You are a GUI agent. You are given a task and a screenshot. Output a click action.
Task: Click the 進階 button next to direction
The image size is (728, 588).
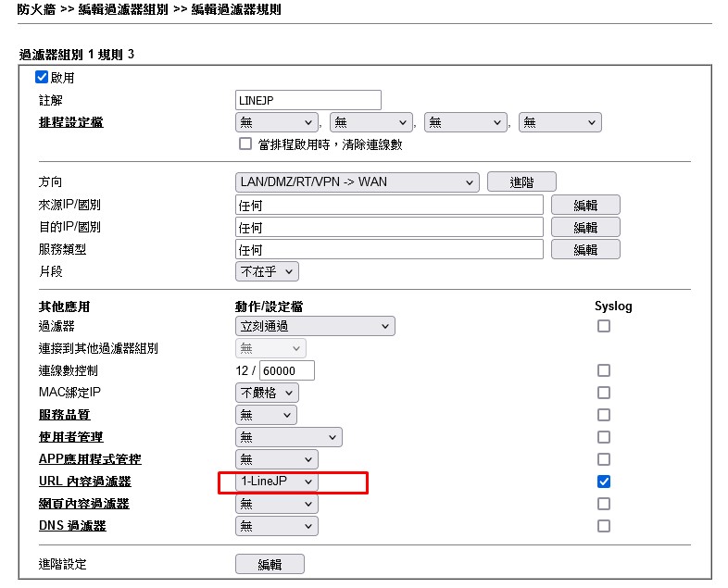(521, 182)
